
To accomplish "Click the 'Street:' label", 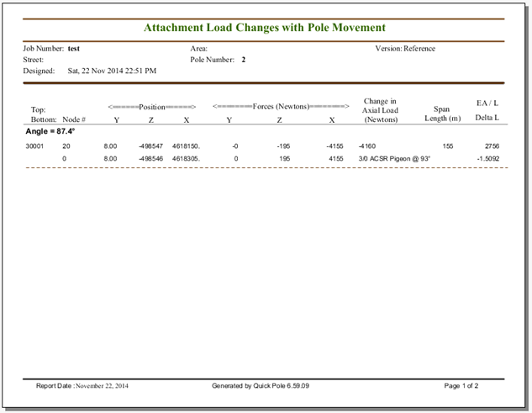I will click(34, 60).
